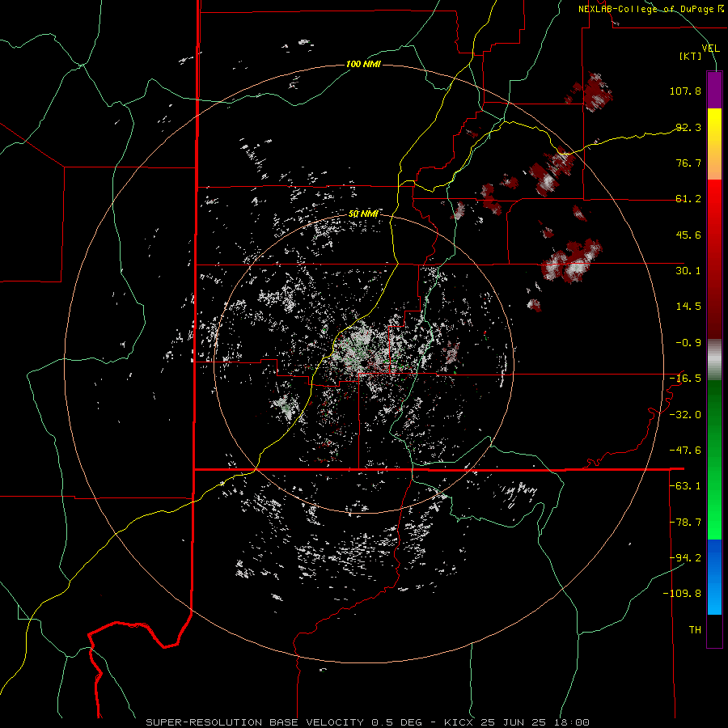
Task: Click the -78.7 legend value
Action: pos(685,523)
